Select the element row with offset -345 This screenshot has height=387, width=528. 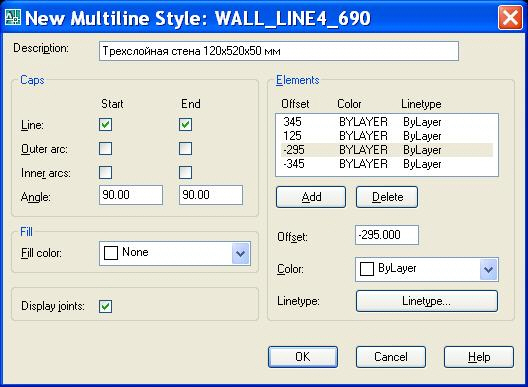pyautogui.click(x=387, y=164)
